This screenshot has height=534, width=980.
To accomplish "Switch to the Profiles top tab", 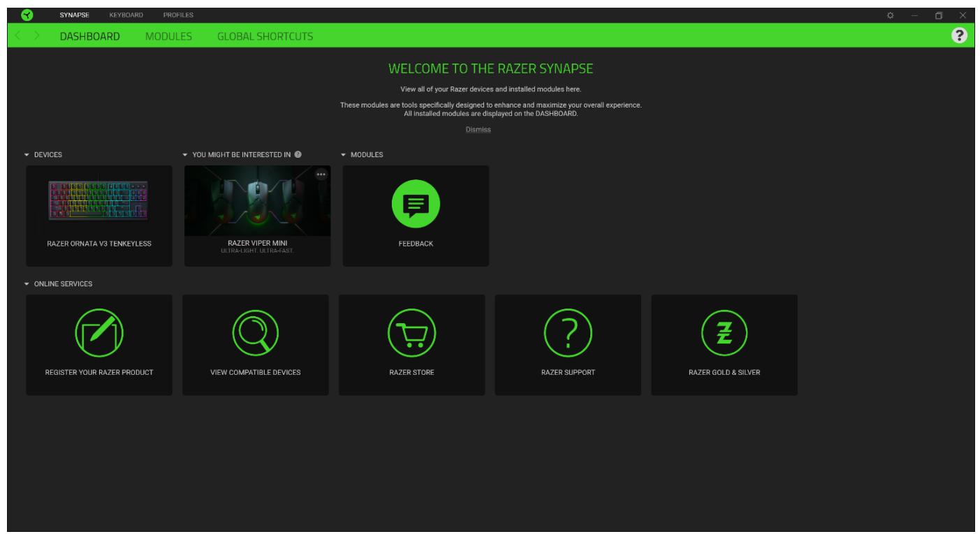I will pyautogui.click(x=178, y=15).
